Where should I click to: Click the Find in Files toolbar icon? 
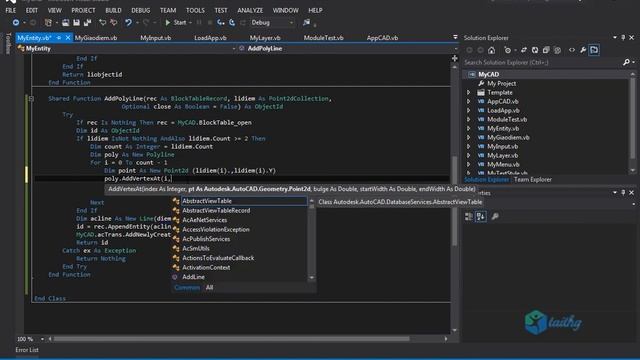306,23
